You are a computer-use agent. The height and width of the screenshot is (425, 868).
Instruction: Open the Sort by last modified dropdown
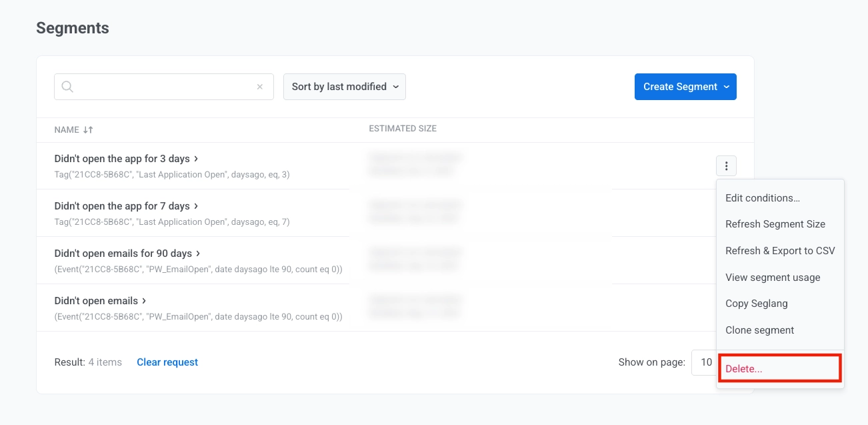344,87
